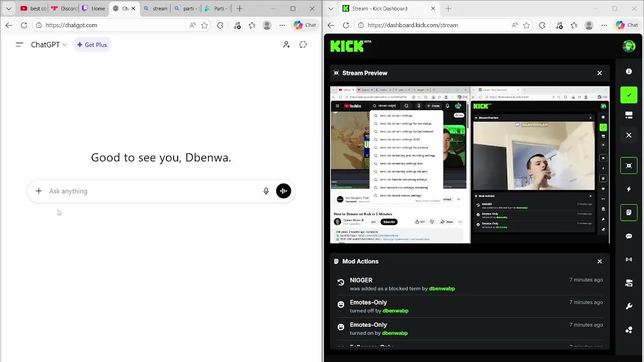Screen dimensions: 644x362
Task: Start ChatGPT voice mode
Action: pyautogui.click(x=283, y=191)
